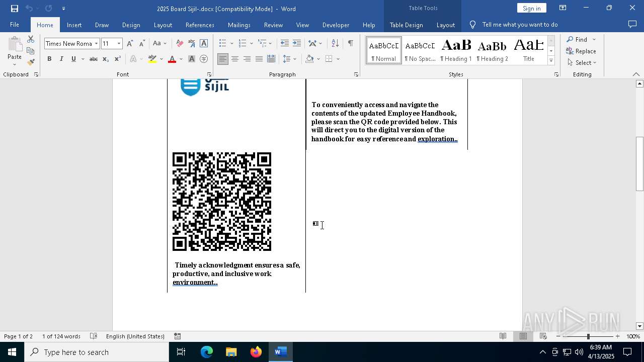Open Windows Task View

click(181, 352)
